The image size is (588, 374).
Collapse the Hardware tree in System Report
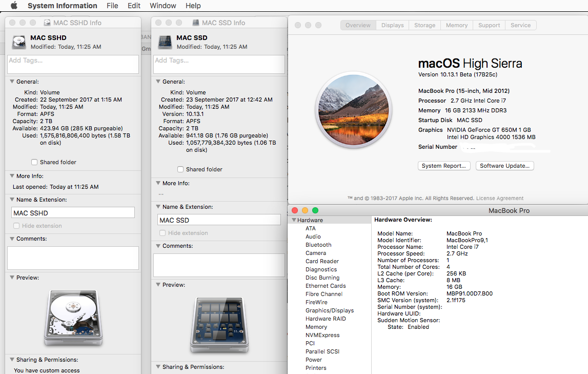pyautogui.click(x=294, y=220)
